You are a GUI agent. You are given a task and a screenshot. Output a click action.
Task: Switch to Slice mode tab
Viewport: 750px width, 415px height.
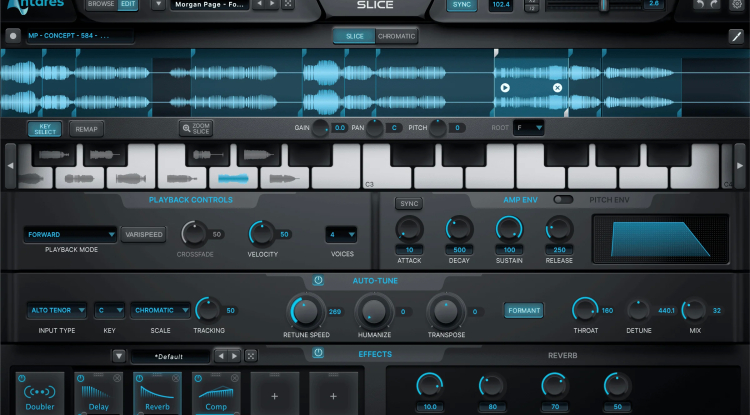pyautogui.click(x=354, y=36)
